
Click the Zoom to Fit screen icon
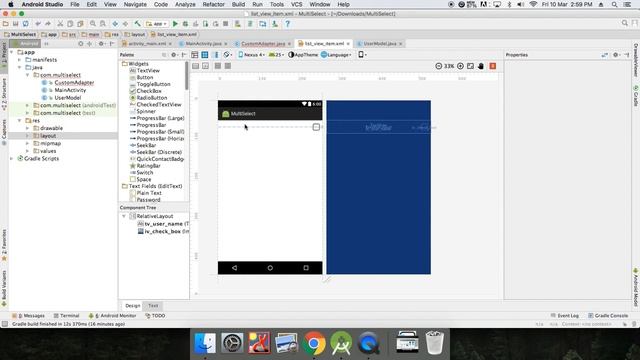[x=470, y=66]
